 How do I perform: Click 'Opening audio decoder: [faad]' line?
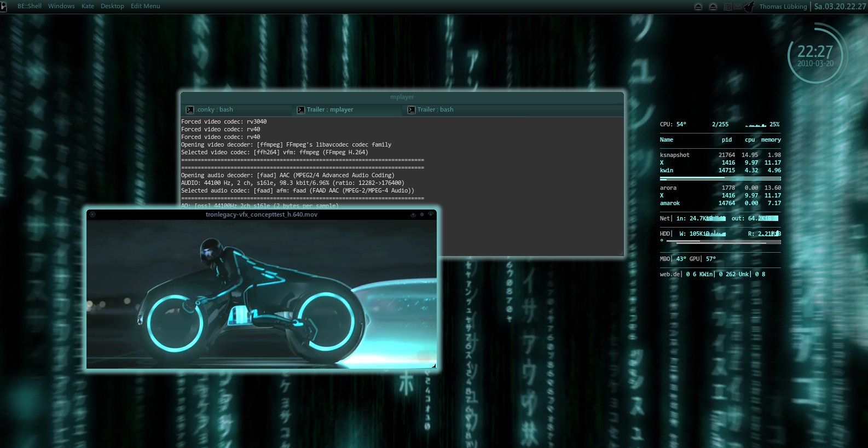pos(288,175)
